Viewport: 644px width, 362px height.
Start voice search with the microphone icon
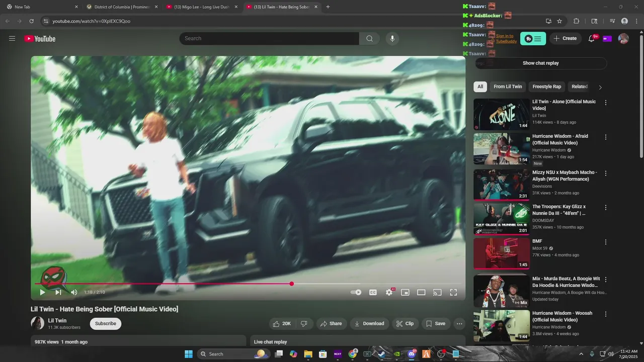pos(392,38)
